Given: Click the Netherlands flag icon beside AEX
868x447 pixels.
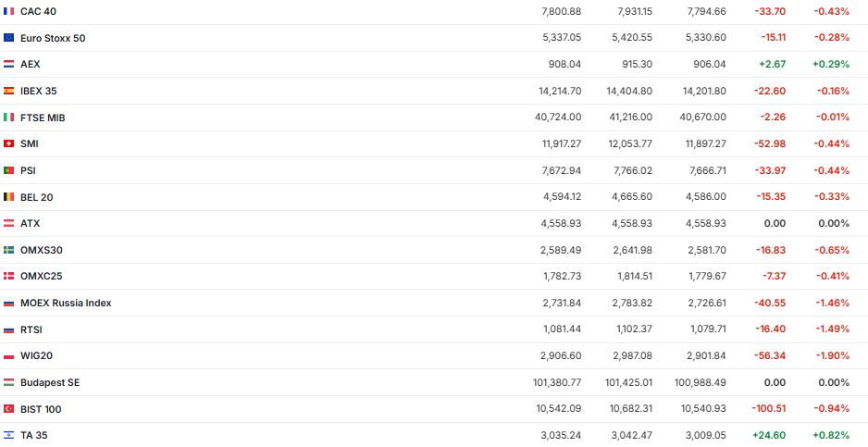Looking at the screenshot, I should [9, 65].
